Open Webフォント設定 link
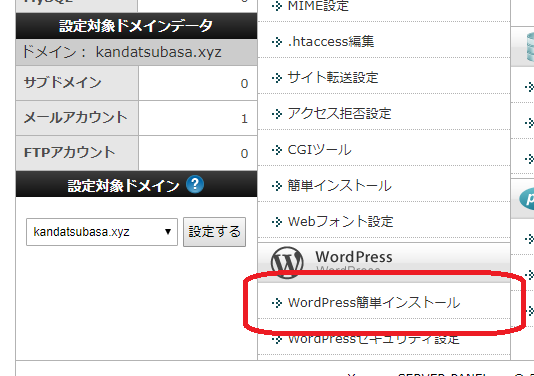The height and width of the screenshot is (376, 534). point(341,222)
